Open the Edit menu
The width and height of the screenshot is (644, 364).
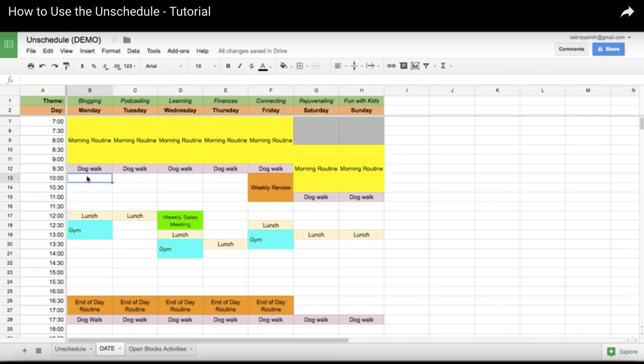tap(48, 51)
